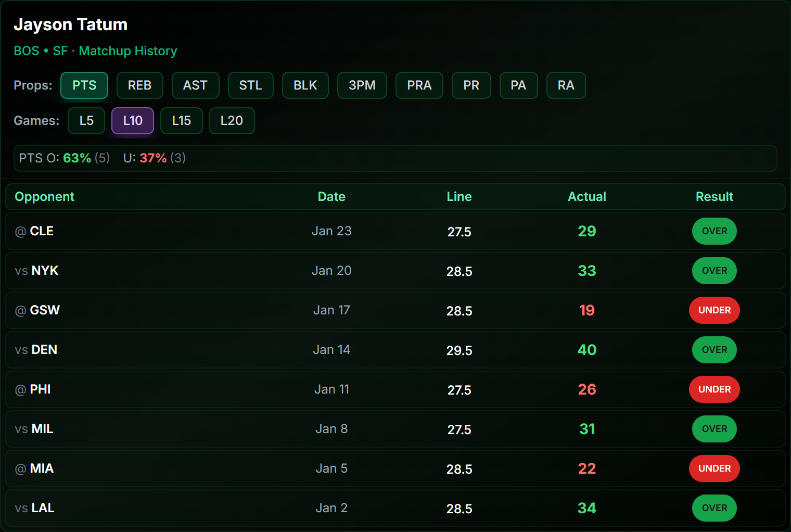The image size is (791, 532).
Task: Click the UNDER badge for GSW game
Action: click(x=714, y=310)
